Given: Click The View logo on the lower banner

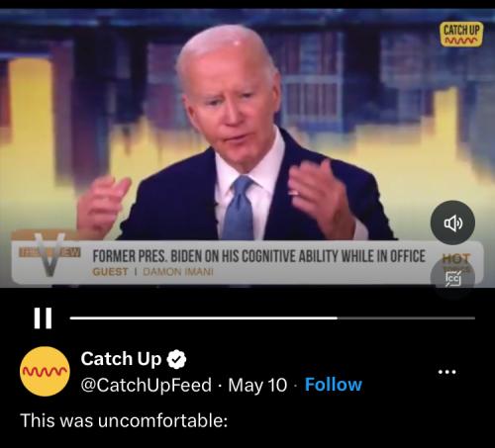Looking at the screenshot, I should [x=49, y=254].
